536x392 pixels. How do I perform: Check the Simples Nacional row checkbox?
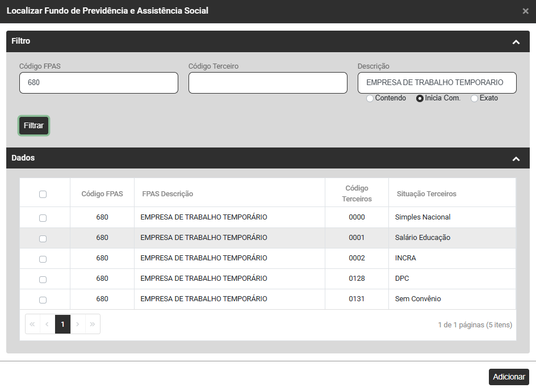click(43, 218)
